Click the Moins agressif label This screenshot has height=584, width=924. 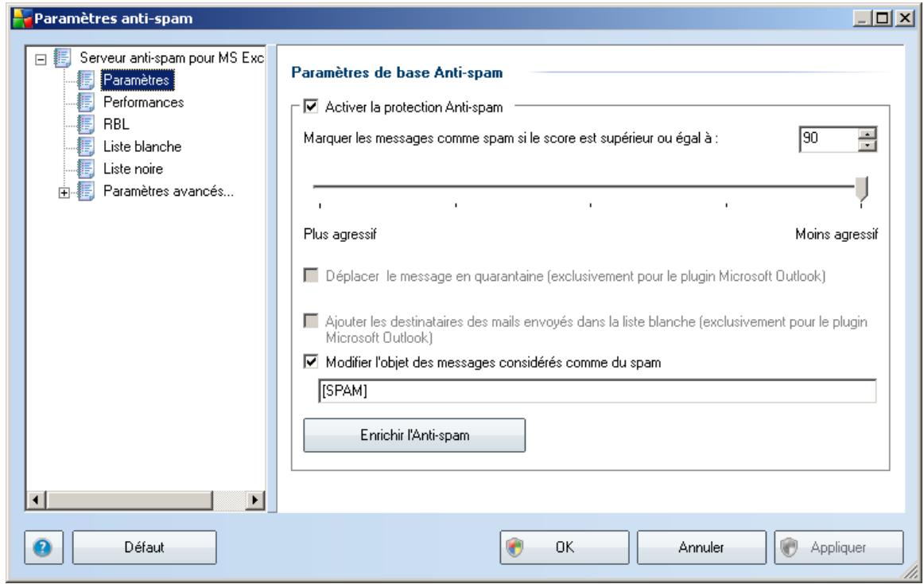tap(837, 234)
